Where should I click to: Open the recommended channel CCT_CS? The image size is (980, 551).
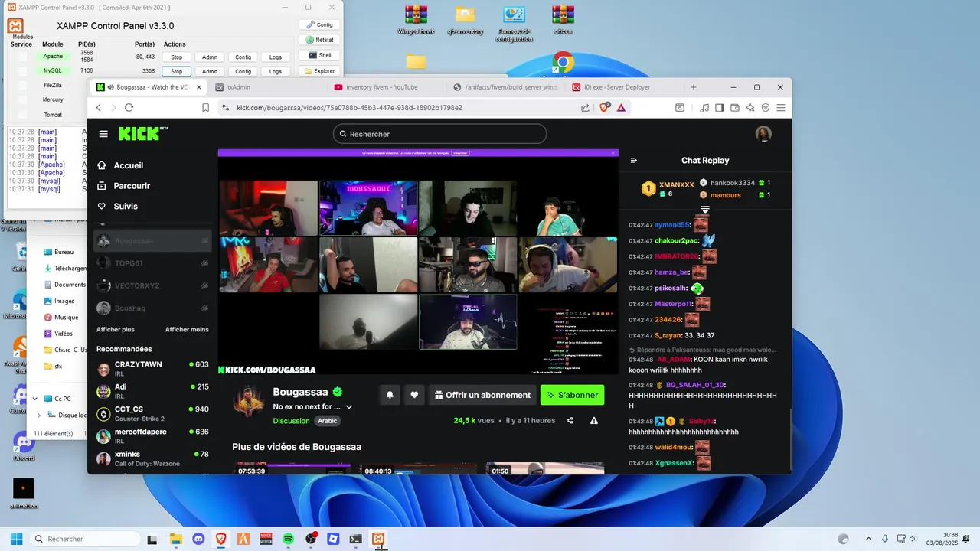[x=152, y=414]
